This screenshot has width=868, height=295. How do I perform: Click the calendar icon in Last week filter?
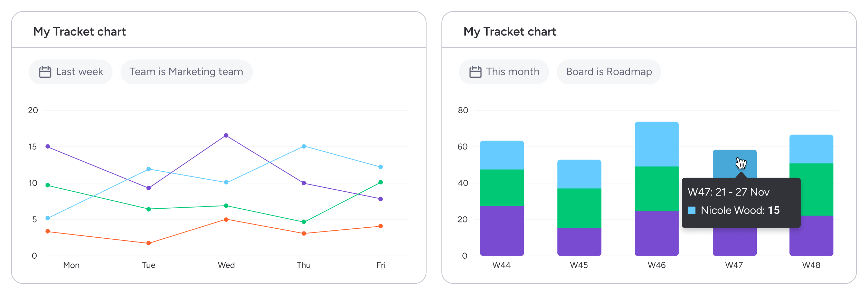[45, 72]
